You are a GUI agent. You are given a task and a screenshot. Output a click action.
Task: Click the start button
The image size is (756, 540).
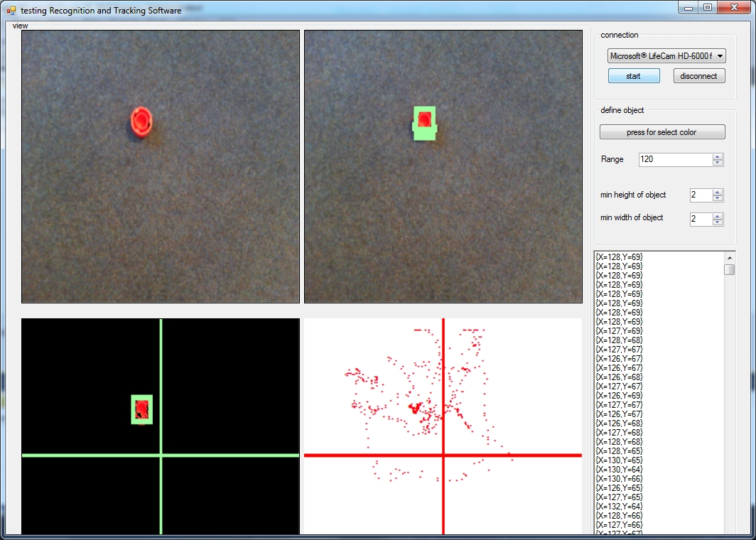pos(634,76)
